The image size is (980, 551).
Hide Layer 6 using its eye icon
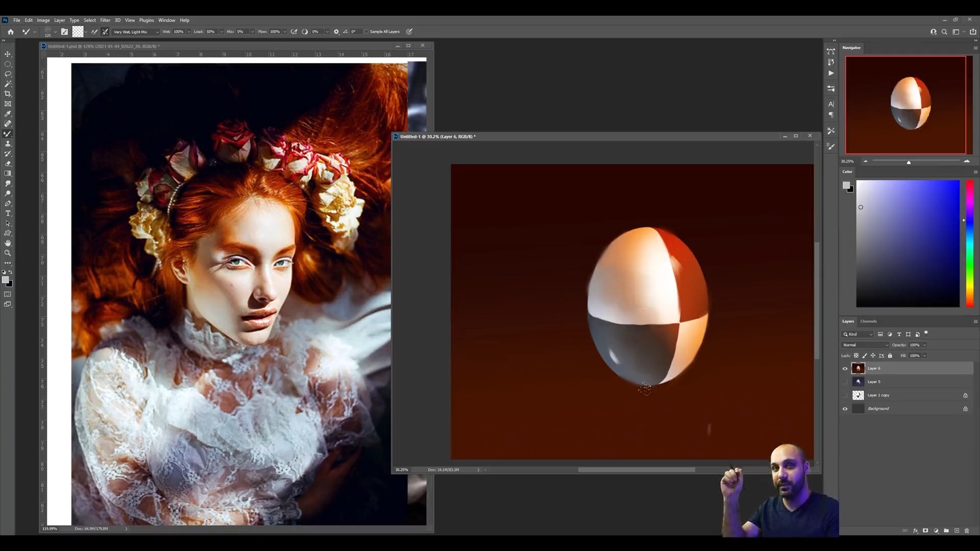click(845, 368)
